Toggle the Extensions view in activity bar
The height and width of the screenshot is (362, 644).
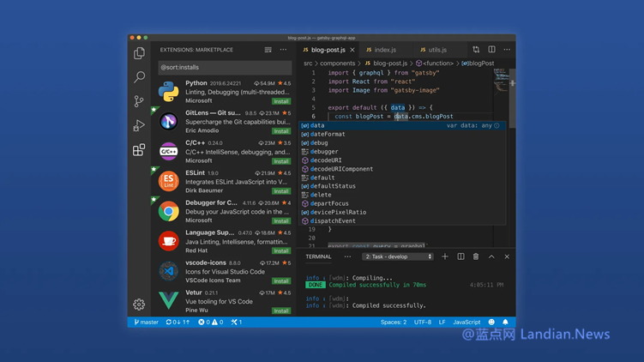(x=139, y=151)
